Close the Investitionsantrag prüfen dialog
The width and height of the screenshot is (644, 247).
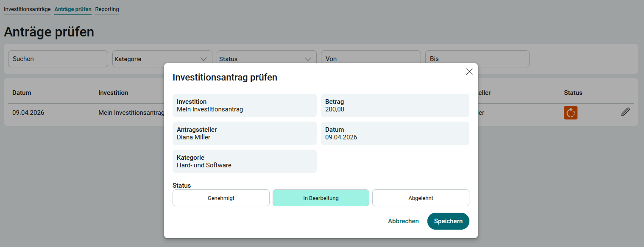pos(469,72)
